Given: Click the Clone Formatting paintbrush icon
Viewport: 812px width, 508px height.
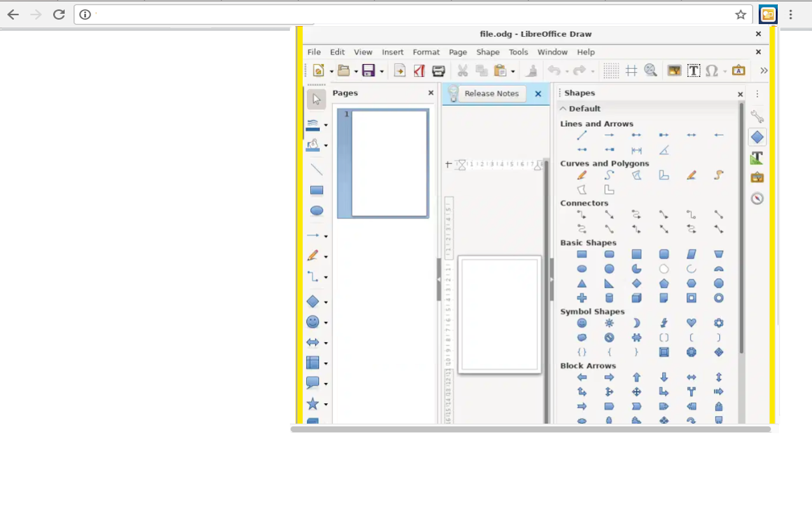Looking at the screenshot, I should coord(532,70).
